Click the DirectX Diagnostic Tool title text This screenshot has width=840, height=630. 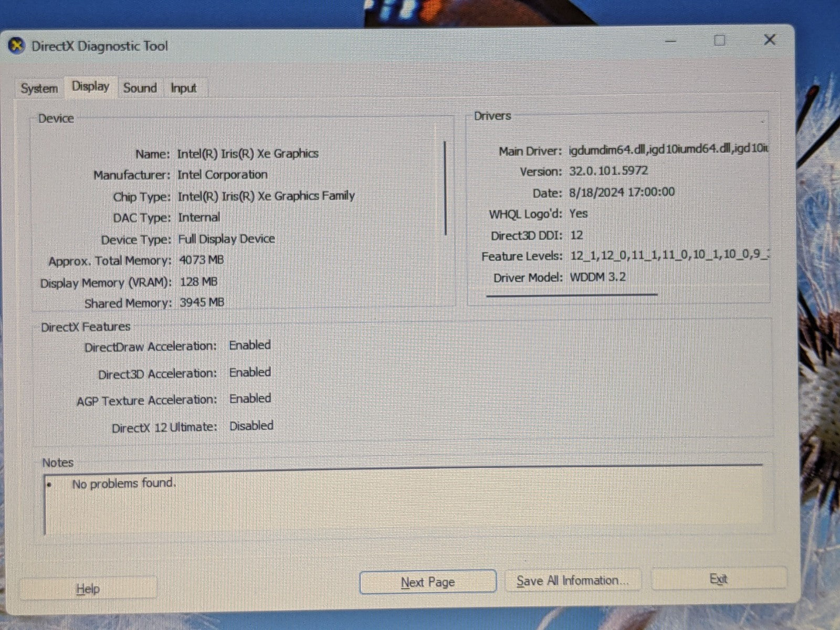click(x=100, y=46)
